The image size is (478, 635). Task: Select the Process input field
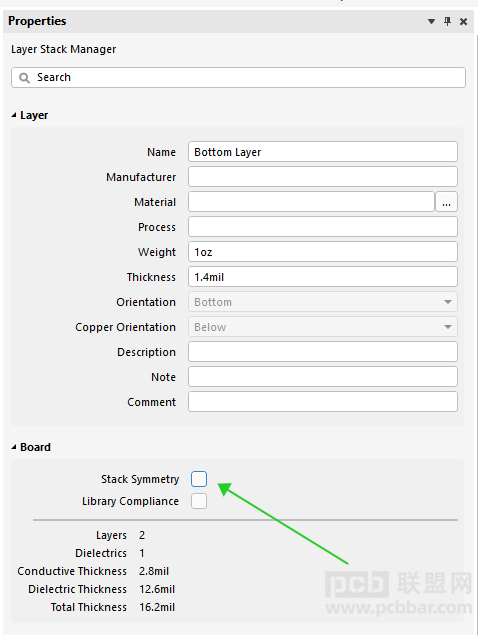pos(323,227)
